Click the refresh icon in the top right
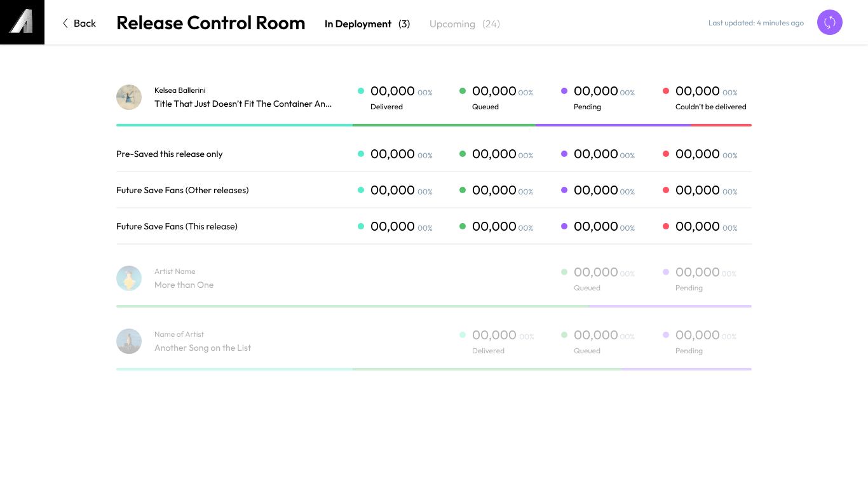 (x=829, y=22)
